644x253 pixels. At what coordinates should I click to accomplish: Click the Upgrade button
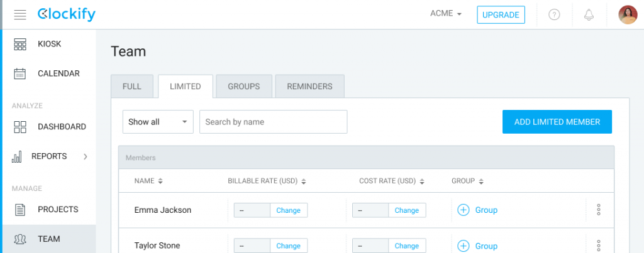[x=501, y=15]
